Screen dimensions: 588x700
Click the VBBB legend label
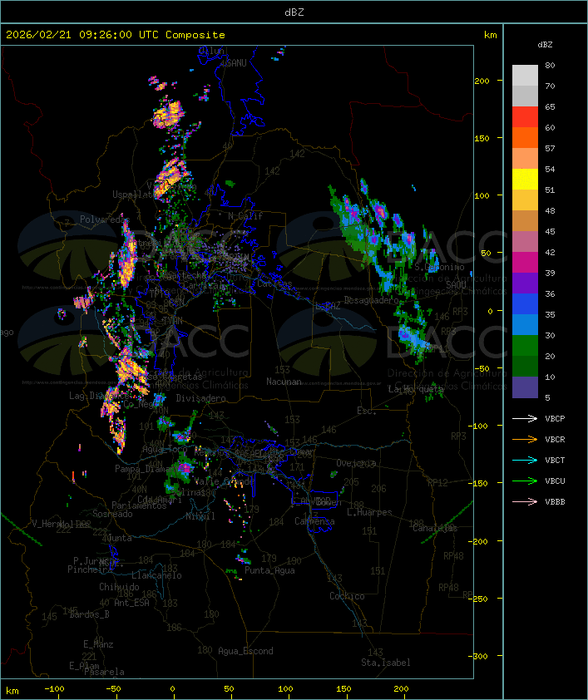555,502
